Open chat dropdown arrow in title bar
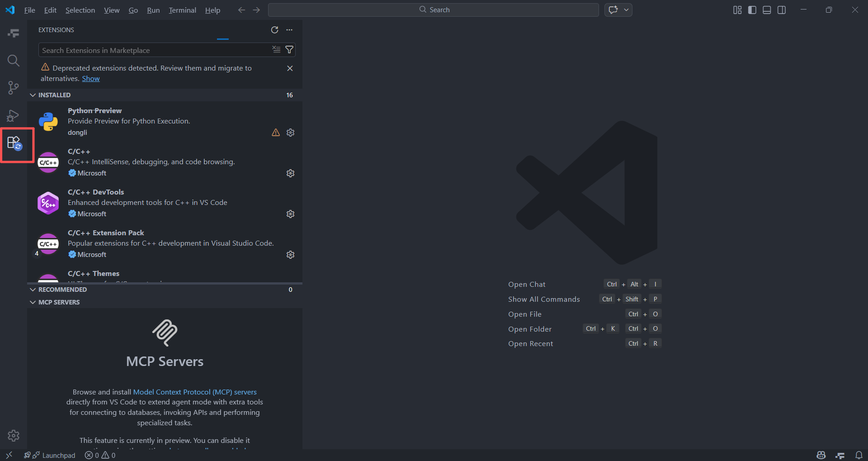The height and width of the screenshot is (461, 868). click(x=626, y=10)
